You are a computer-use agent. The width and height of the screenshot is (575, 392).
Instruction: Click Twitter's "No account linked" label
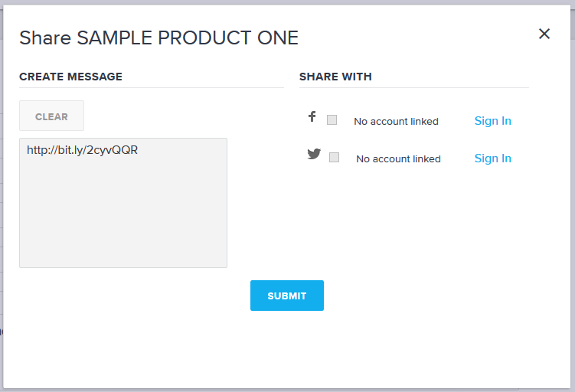point(398,159)
